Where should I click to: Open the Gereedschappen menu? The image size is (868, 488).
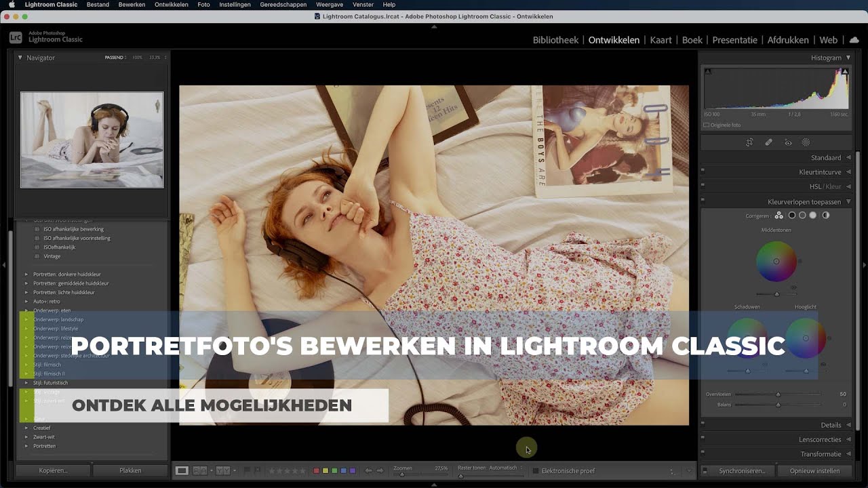[x=283, y=5]
